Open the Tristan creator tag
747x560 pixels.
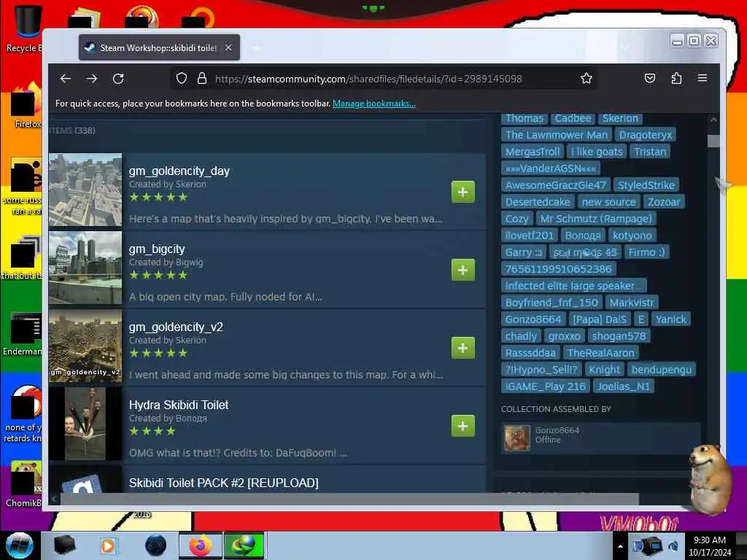(650, 152)
